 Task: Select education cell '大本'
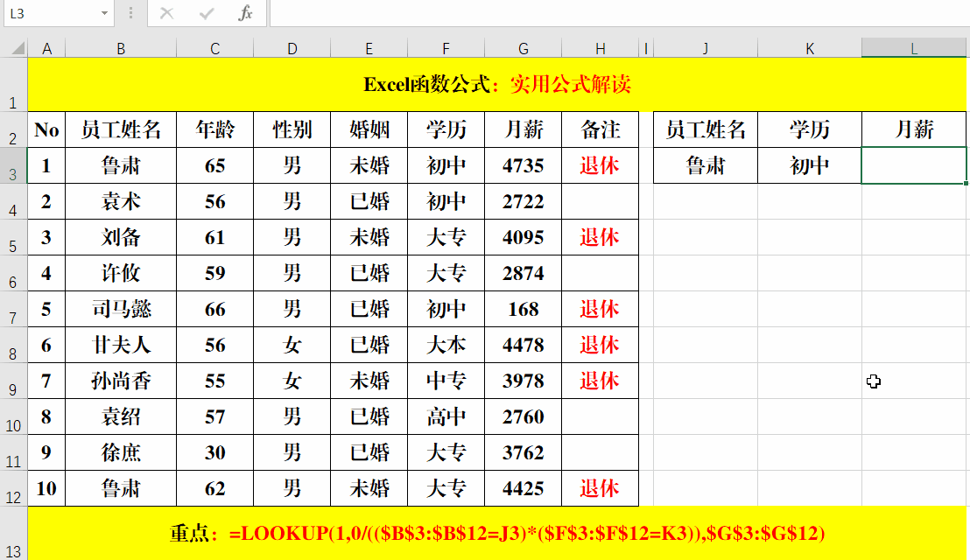(446, 345)
